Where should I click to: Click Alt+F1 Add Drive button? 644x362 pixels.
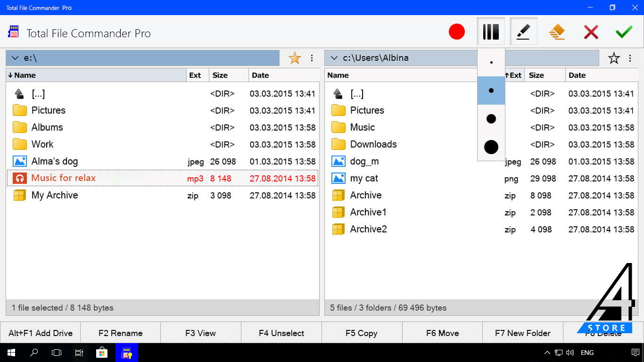point(41,333)
